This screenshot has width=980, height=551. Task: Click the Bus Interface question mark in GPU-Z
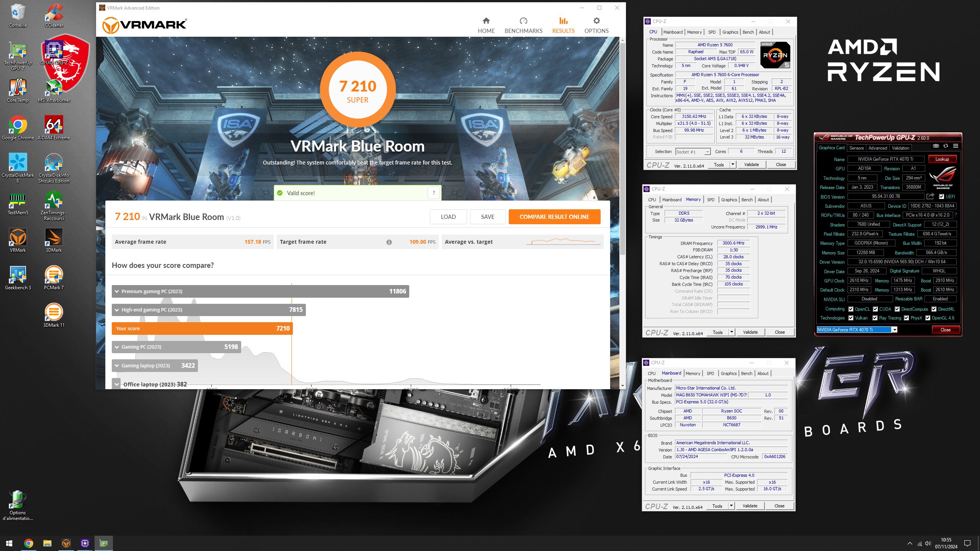tap(956, 215)
